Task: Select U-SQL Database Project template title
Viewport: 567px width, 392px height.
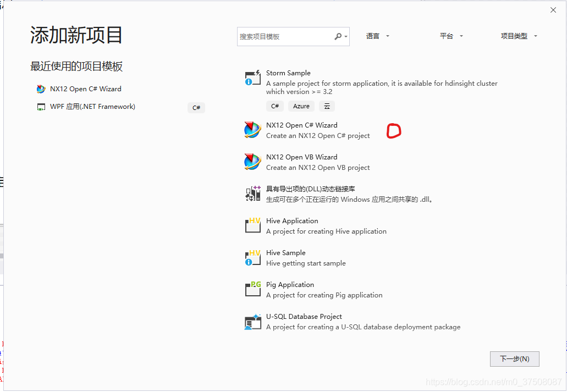Action: click(x=304, y=317)
